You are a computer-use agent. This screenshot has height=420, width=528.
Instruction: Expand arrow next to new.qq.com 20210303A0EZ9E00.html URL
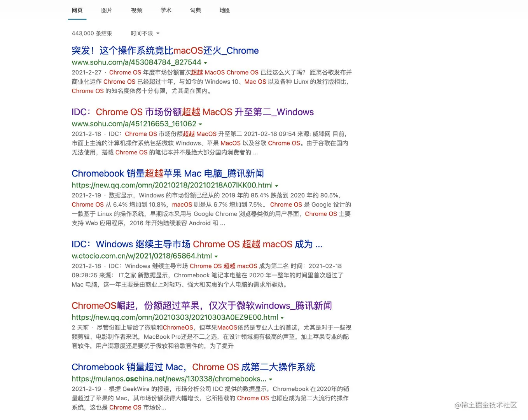(x=282, y=318)
